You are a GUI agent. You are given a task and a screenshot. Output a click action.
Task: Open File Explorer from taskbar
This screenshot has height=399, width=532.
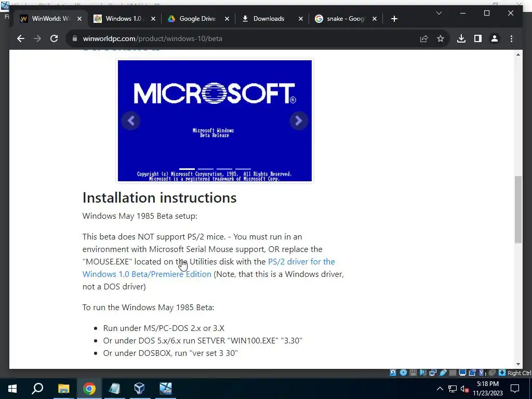(63, 389)
